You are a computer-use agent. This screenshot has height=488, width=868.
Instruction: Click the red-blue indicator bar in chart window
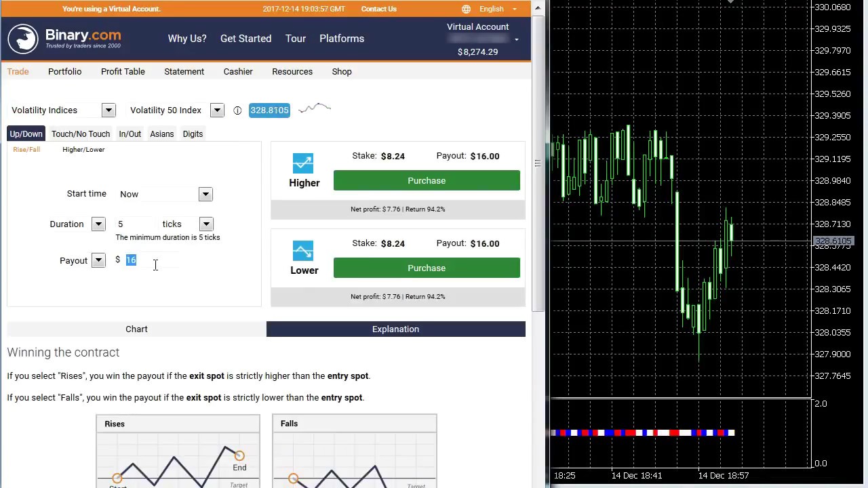click(643, 432)
